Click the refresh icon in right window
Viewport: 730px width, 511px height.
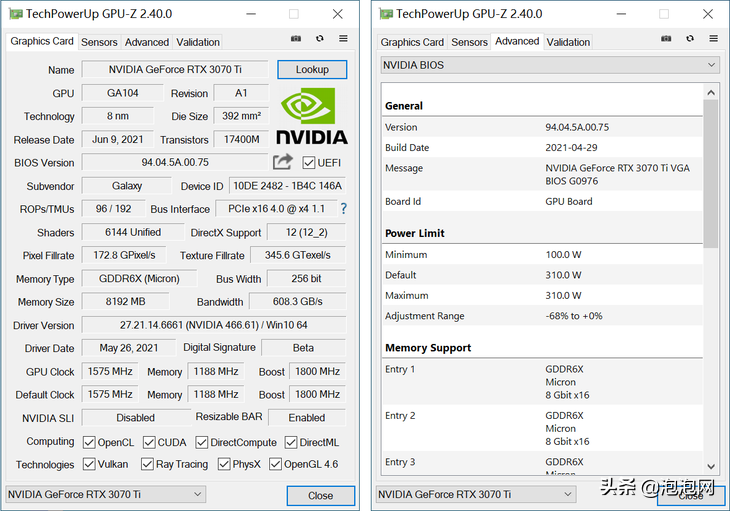(690, 39)
